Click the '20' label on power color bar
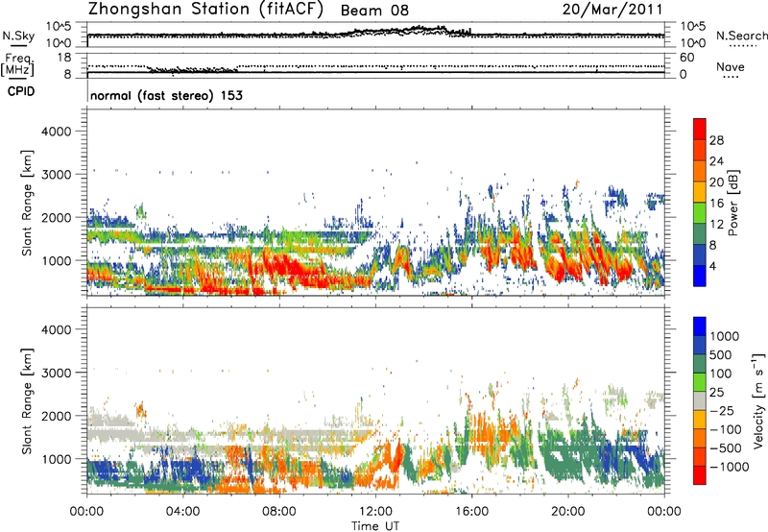Image resolution: width=768 pixels, height=532 pixels. (716, 182)
